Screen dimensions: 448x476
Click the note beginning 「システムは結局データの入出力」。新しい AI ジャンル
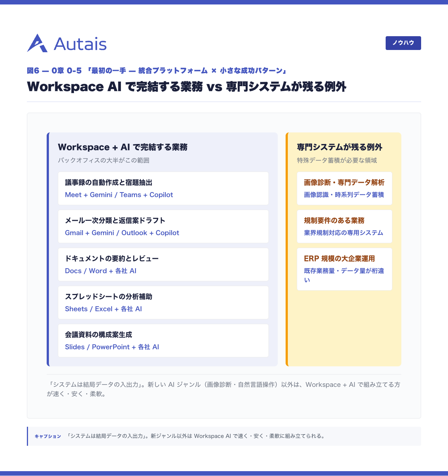click(224, 389)
